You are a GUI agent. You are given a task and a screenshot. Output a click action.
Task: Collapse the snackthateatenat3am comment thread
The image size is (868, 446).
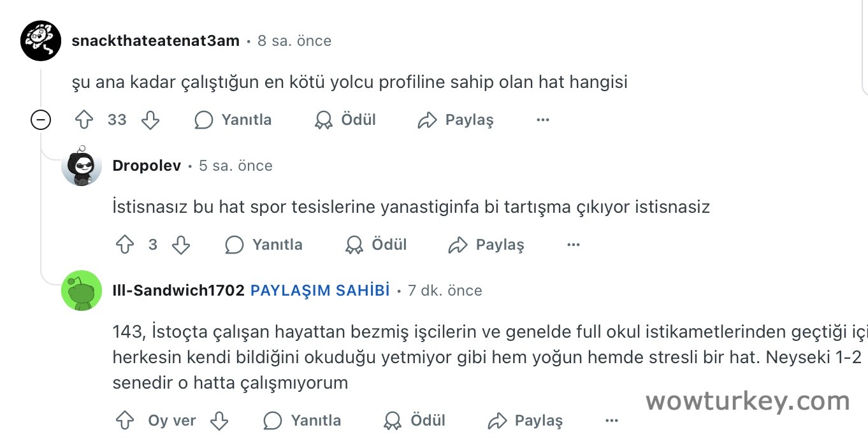pyautogui.click(x=41, y=120)
